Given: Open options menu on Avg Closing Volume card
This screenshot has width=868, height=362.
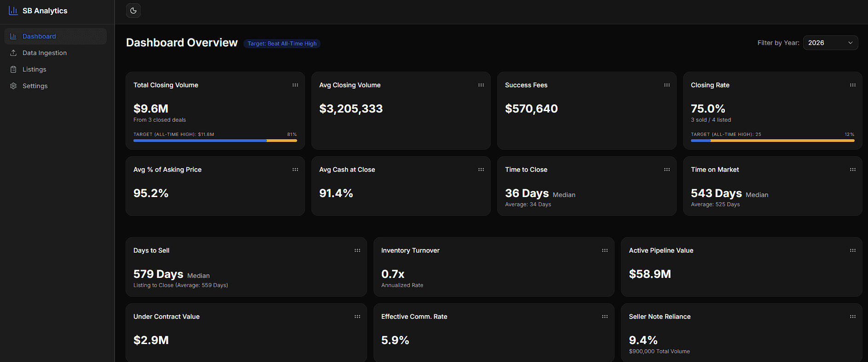Looking at the screenshot, I should (481, 85).
